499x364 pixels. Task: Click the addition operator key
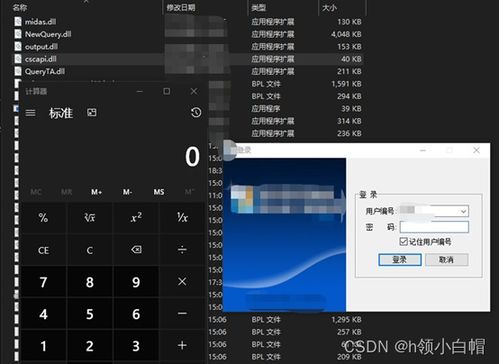pyautogui.click(x=182, y=346)
